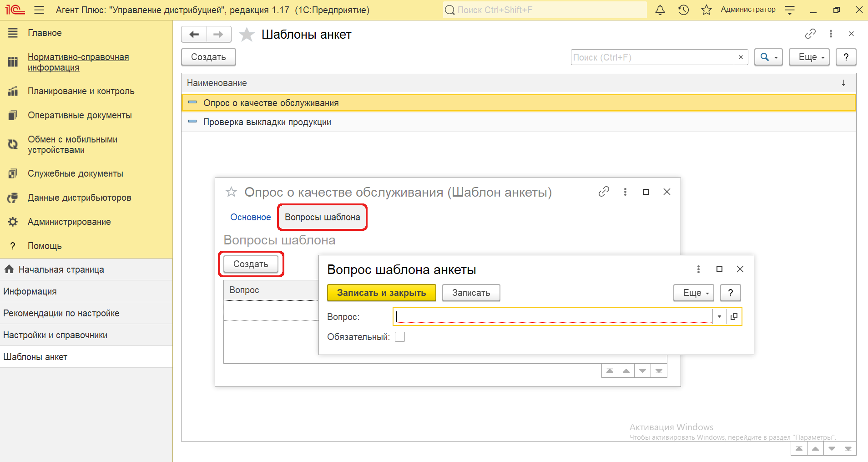Go back with the left arrow button

tap(194, 34)
